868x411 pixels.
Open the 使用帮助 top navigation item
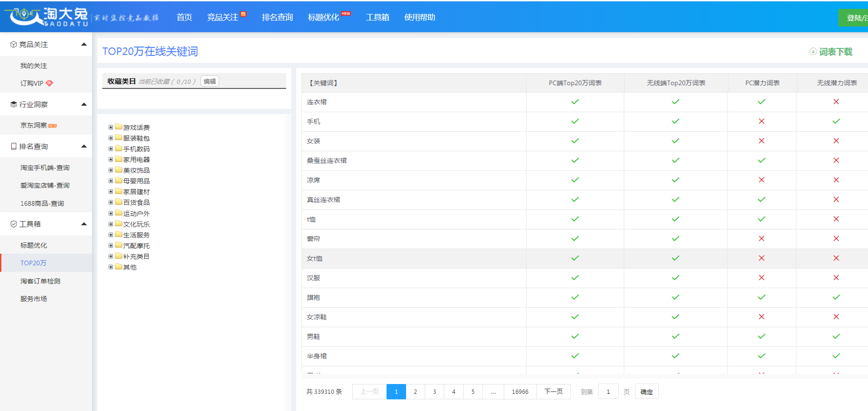(x=420, y=17)
